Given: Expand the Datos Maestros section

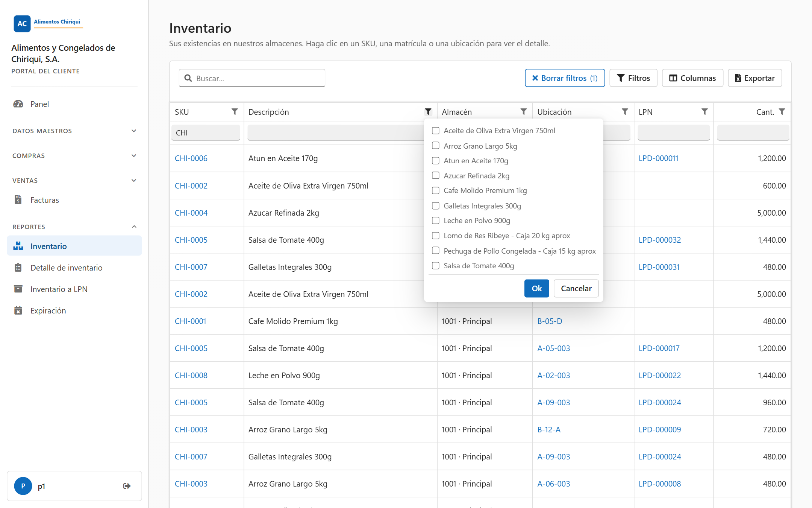Looking at the screenshot, I should tap(74, 131).
